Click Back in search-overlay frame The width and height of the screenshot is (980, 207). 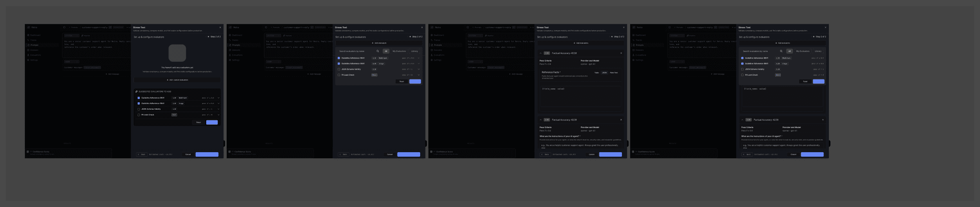coord(747,155)
